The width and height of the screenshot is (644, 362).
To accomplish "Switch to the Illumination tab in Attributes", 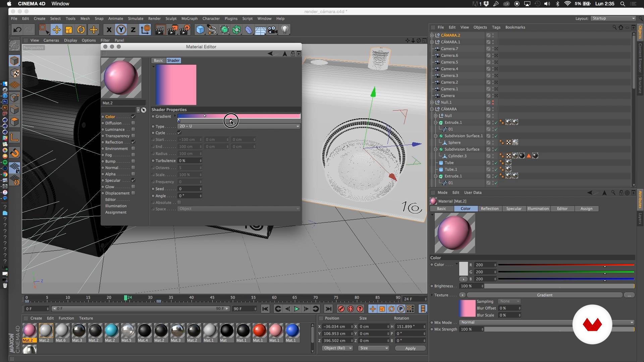I will 538,208.
